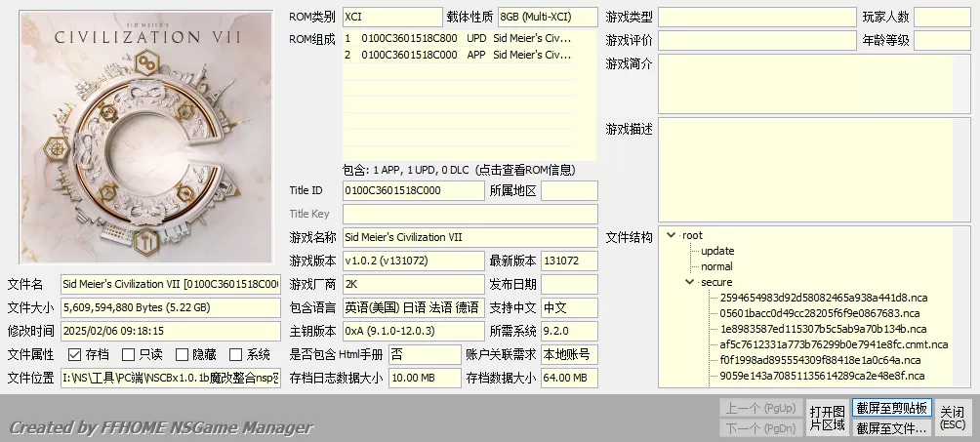This screenshot has width=980, height=442.
Task: Click 截屏至文件 screenshot to file button
Action: [x=892, y=427]
